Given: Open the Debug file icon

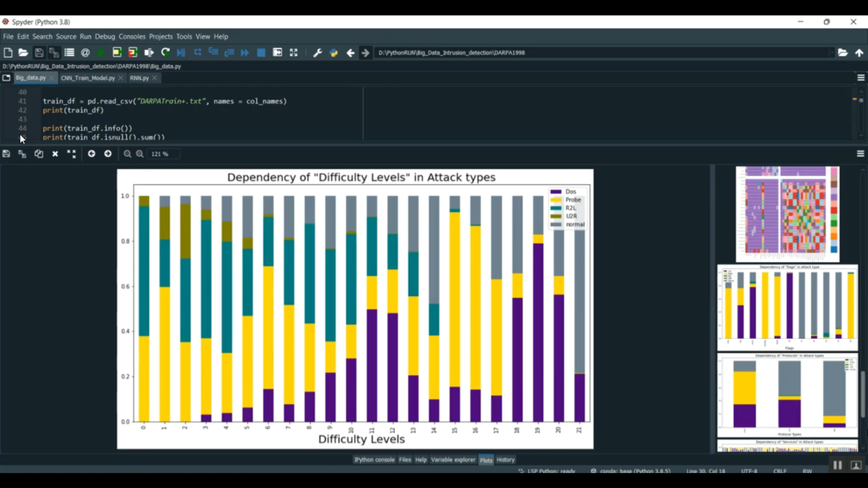Looking at the screenshot, I should point(180,52).
